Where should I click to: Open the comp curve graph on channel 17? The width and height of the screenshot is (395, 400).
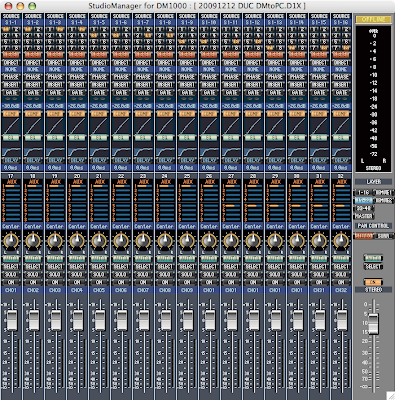click(x=11, y=126)
